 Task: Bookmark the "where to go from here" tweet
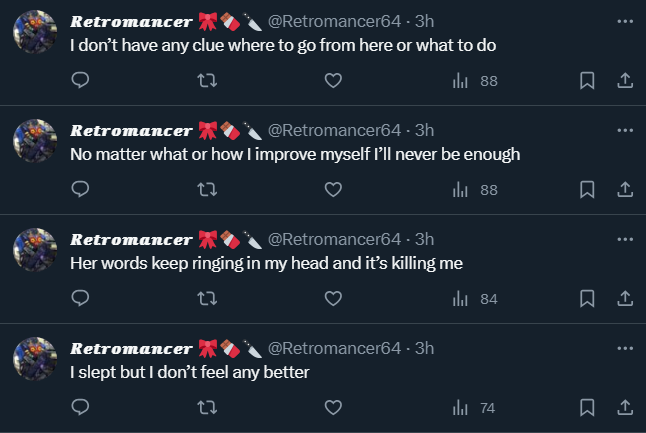pos(587,80)
